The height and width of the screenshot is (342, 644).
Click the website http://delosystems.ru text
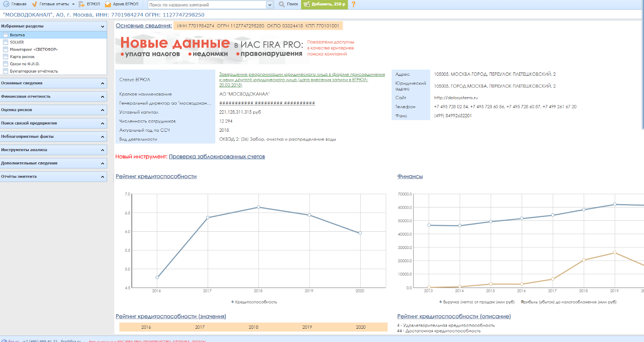point(456,97)
